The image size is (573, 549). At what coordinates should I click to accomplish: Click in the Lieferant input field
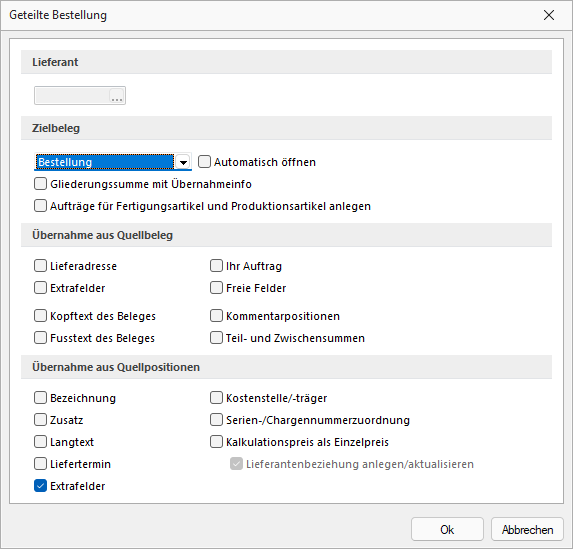pyautogui.click(x=72, y=96)
